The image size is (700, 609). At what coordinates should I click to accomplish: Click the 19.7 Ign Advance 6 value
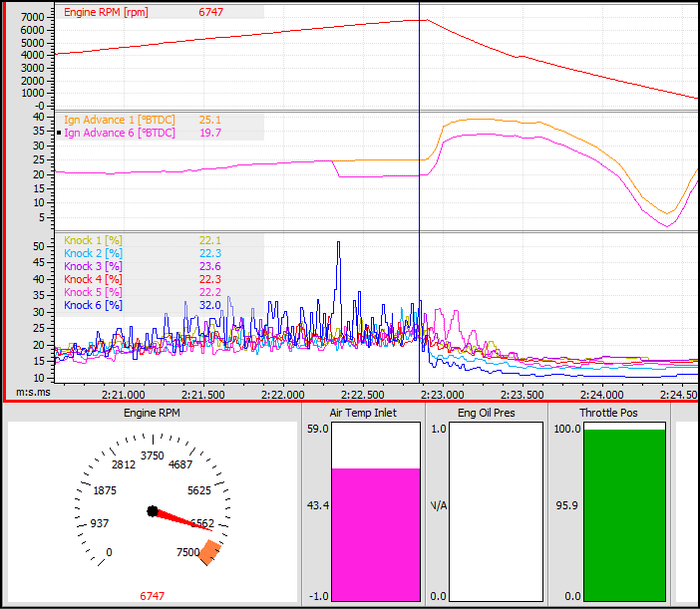click(209, 133)
